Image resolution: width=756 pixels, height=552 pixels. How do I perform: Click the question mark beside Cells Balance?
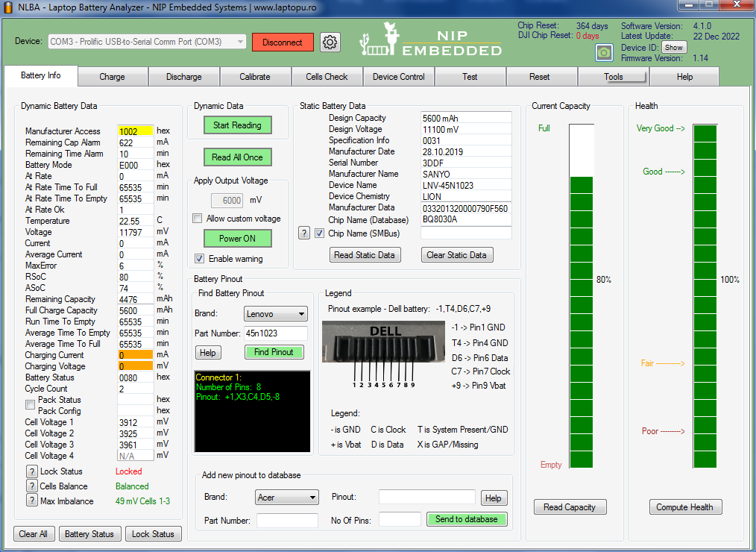(31, 486)
